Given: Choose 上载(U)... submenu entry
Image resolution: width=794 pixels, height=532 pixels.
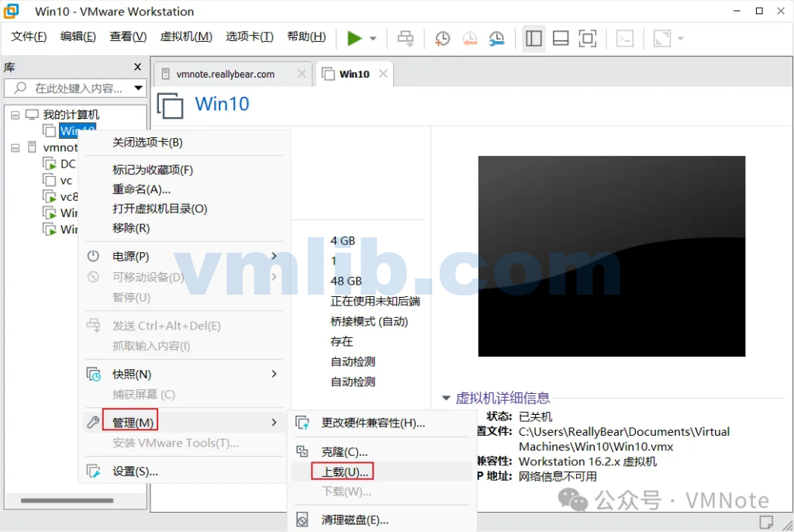Looking at the screenshot, I should click(x=382, y=472).
